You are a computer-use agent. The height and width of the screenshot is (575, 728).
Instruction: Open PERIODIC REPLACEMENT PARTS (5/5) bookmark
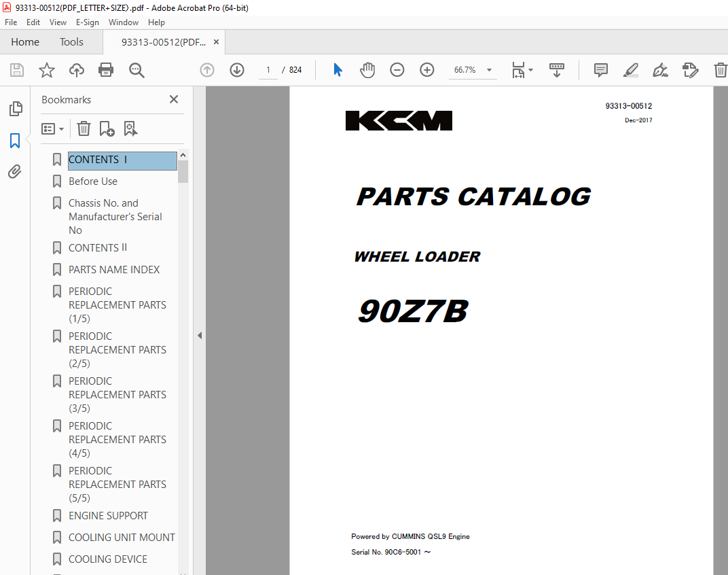point(117,485)
